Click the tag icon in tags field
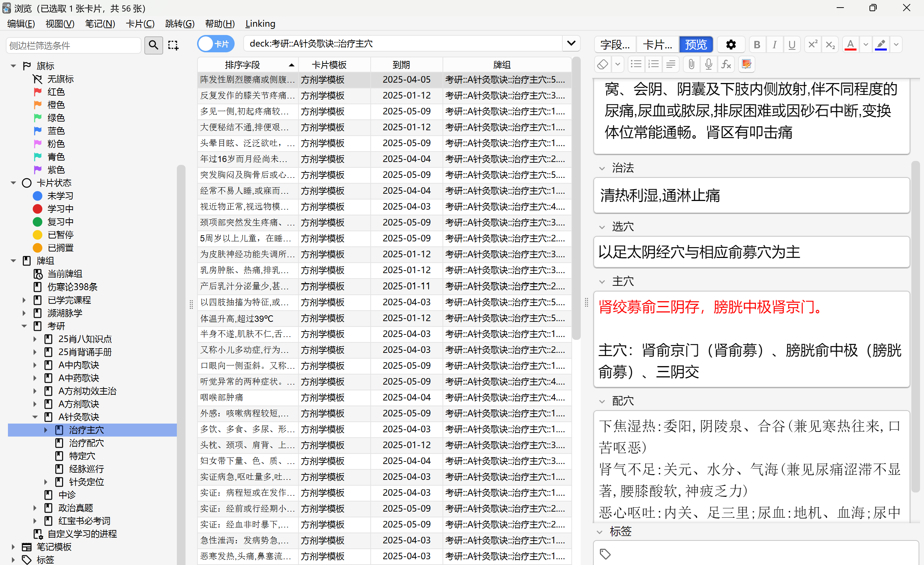 pyautogui.click(x=605, y=553)
